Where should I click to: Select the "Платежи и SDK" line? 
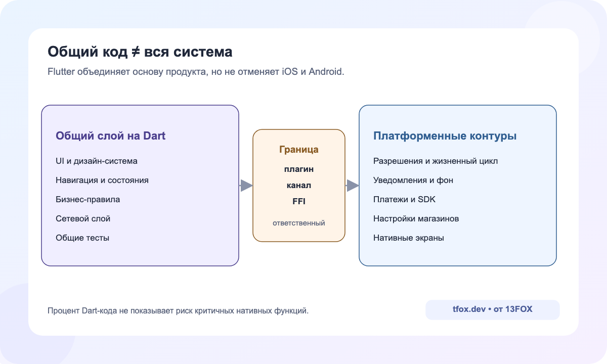405,199
